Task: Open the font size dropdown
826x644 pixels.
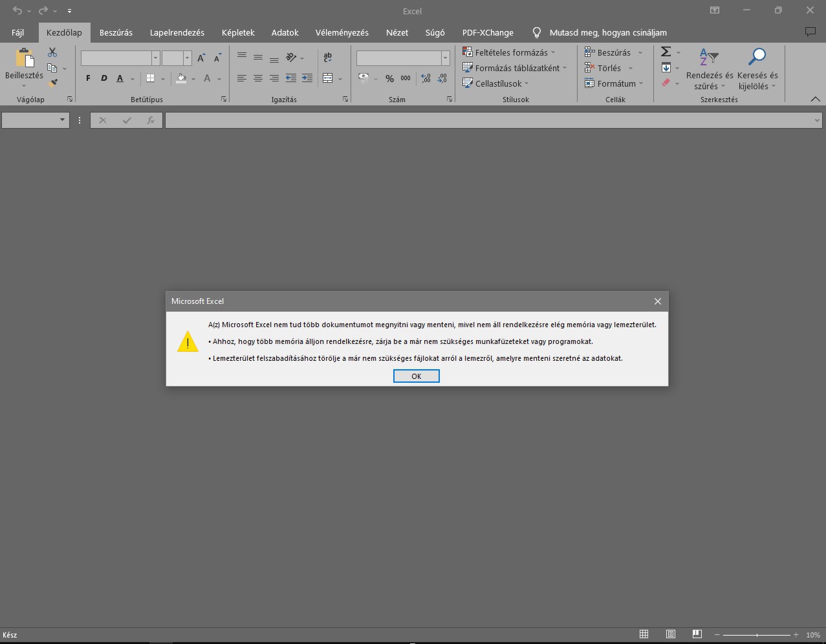Action: [x=188, y=58]
